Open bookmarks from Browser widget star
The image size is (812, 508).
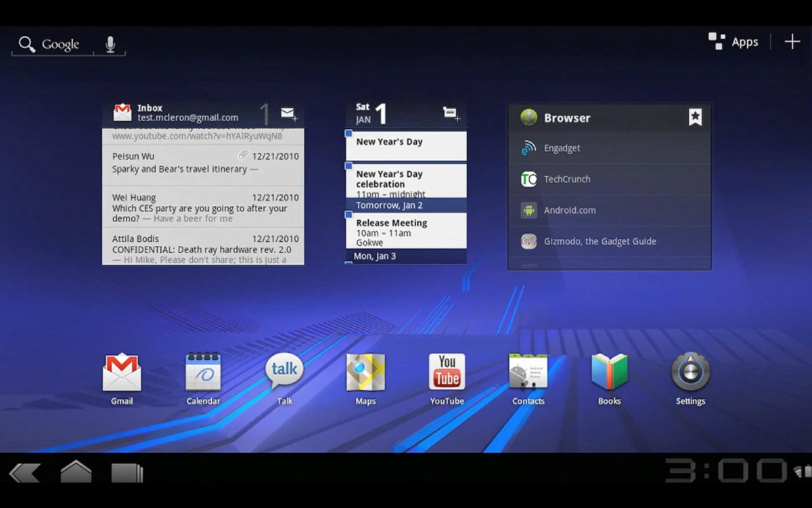(695, 117)
